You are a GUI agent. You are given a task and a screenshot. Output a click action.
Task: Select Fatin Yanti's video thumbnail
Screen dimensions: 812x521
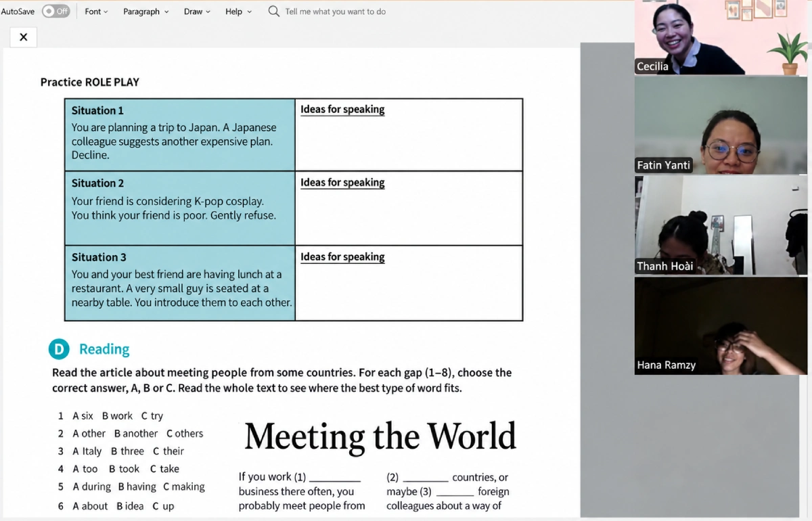pyautogui.click(x=721, y=125)
